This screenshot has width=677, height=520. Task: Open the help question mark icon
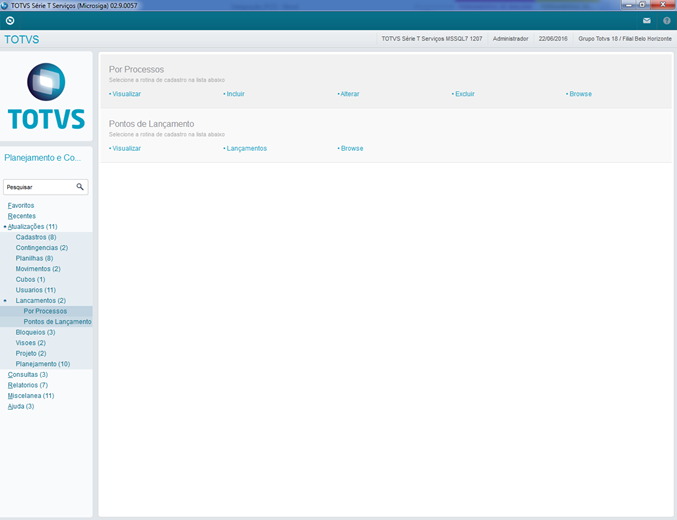[x=667, y=21]
